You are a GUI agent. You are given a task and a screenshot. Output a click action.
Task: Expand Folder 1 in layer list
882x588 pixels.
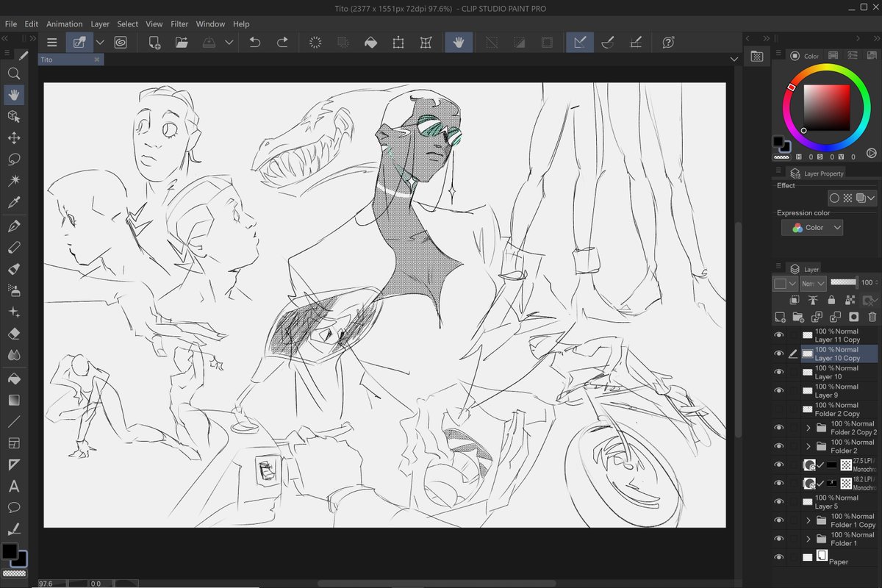click(x=808, y=539)
